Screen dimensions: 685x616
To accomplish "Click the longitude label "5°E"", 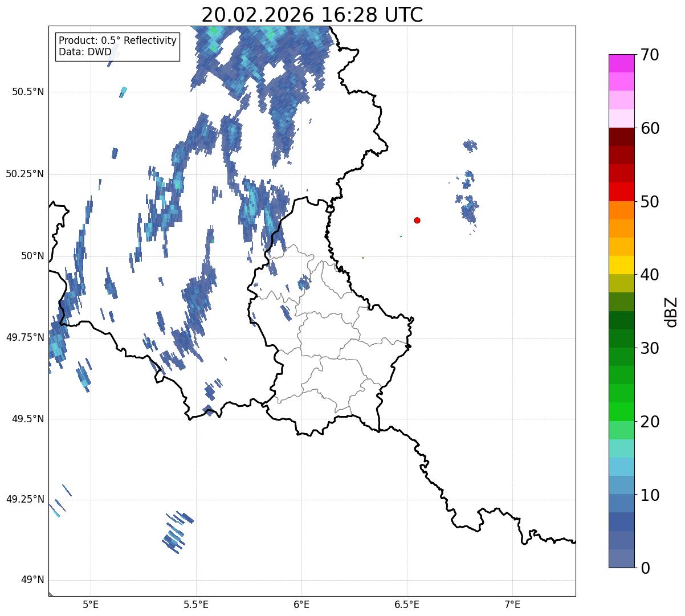I will tap(91, 605).
